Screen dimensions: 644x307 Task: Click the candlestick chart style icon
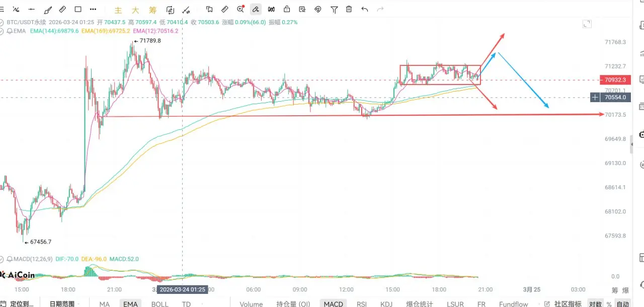click(272, 9)
